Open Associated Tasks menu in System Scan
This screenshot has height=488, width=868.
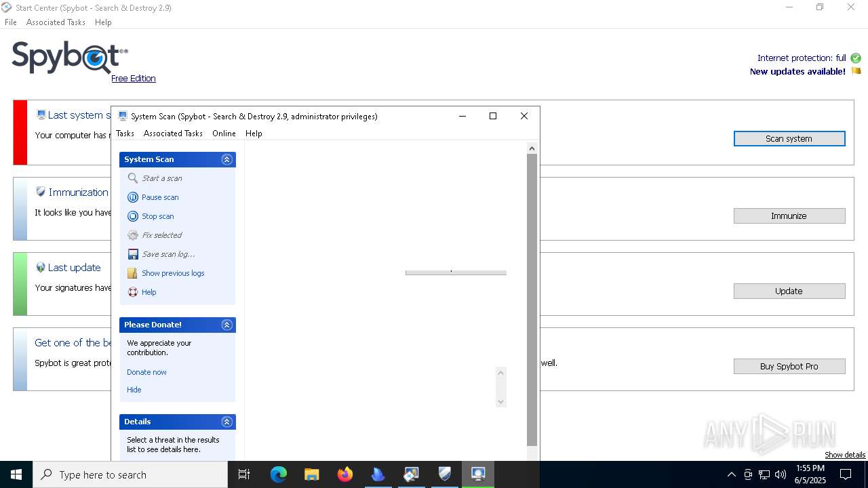[x=173, y=134]
